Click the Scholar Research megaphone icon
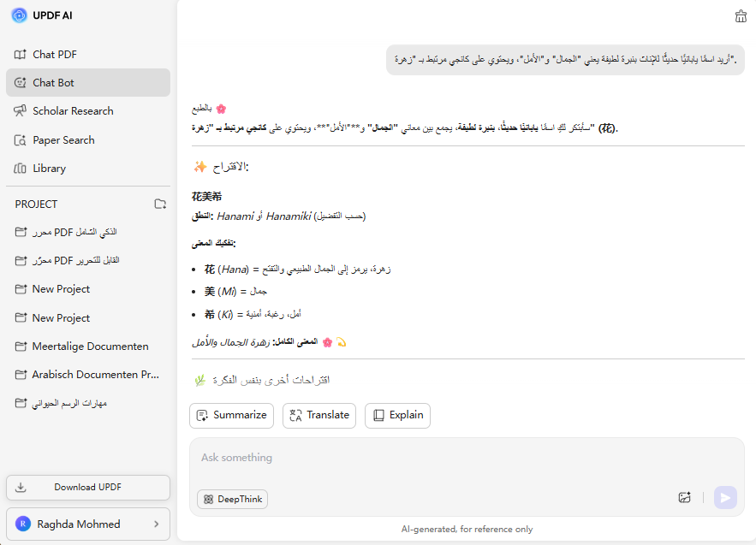This screenshot has width=756, height=545. click(20, 111)
